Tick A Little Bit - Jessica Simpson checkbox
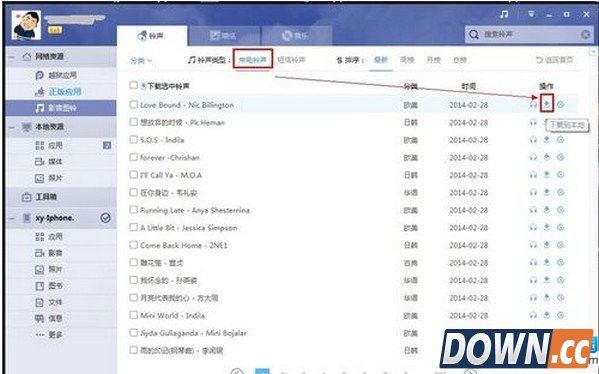599x374 pixels. coord(133,227)
